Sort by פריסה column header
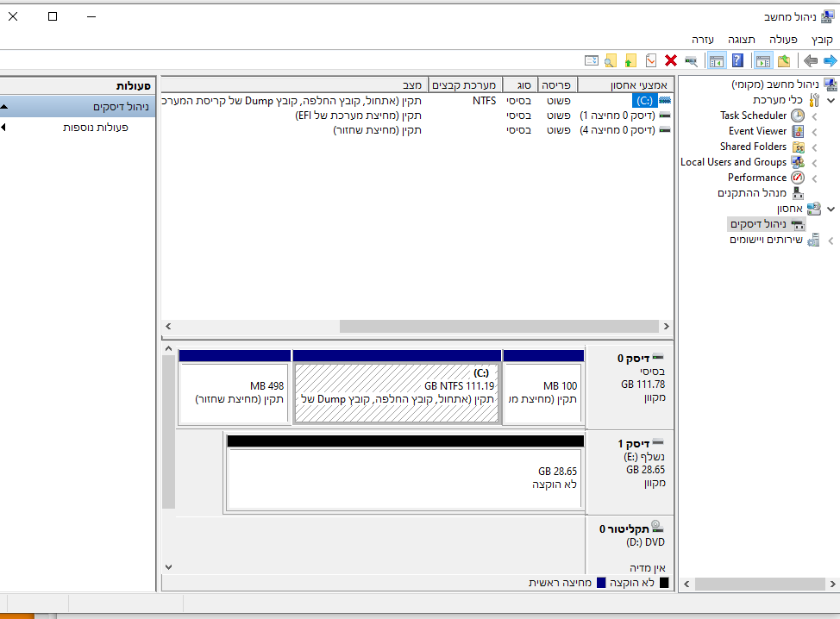840x619 pixels. 556,84
